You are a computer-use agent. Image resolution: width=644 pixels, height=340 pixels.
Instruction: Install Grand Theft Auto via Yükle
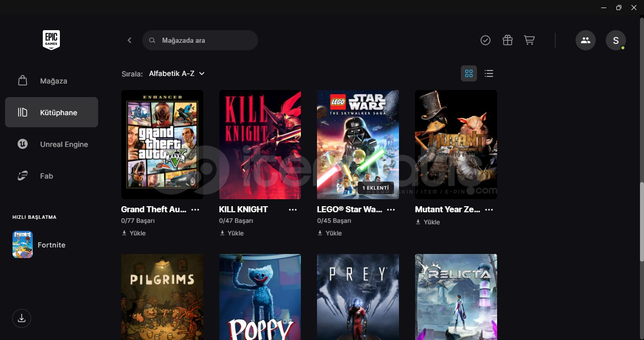click(x=133, y=233)
